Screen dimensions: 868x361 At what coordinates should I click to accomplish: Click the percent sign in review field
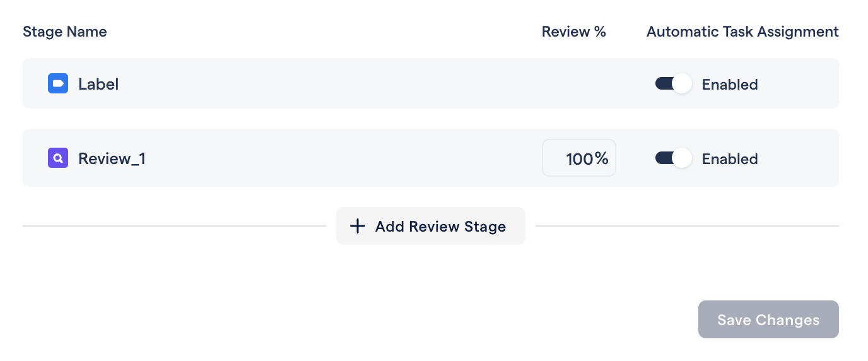602,158
